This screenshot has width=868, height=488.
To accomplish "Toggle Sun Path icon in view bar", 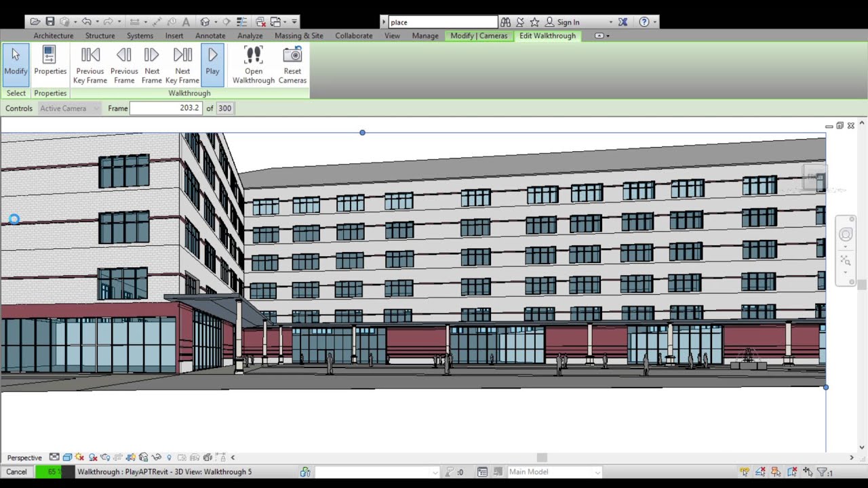I will coord(79,457).
